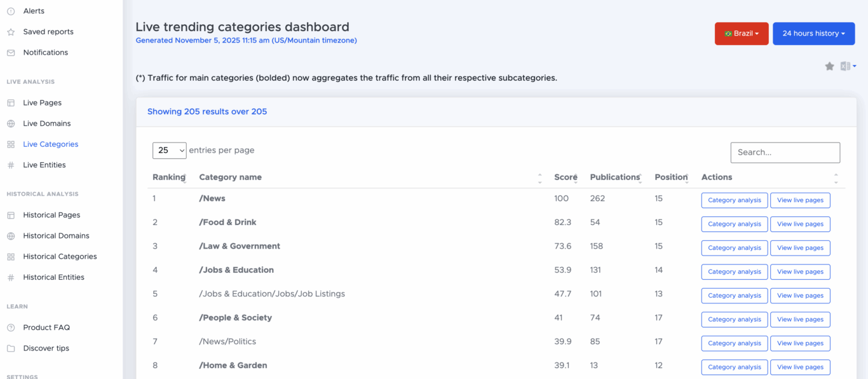This screenshot has height=379, width=868.
Task: Click the Saved reports star icon
Action: tap(11, 32)
